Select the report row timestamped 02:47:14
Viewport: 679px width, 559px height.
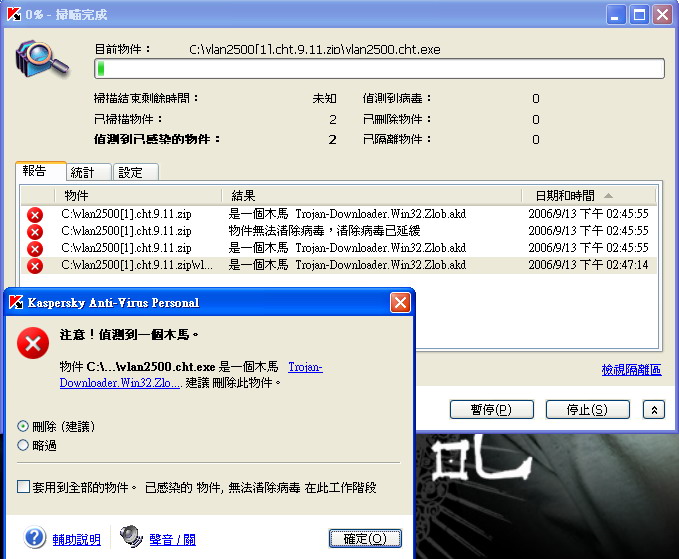point(339,265)
